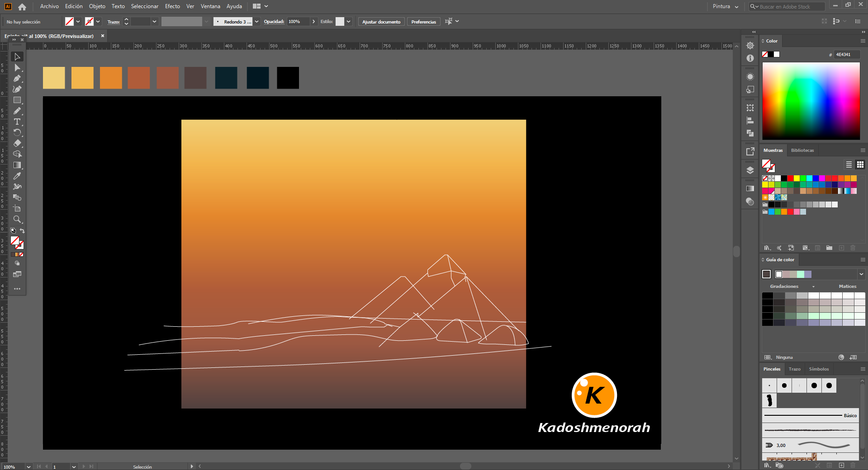Set paint mode to Gradient in toolbar
The height and width of the screenshot is (470, 868).
click(17, 254)
